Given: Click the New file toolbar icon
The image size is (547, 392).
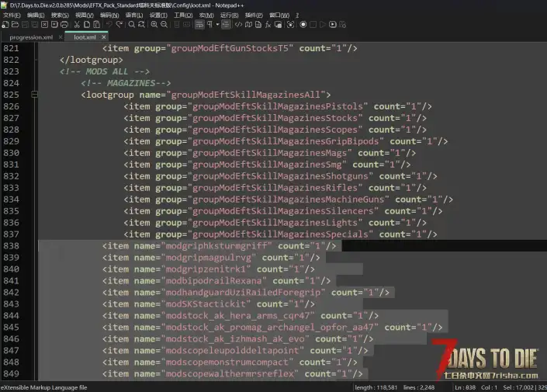Looking at the screenshot, I should [x=5, y=25].
